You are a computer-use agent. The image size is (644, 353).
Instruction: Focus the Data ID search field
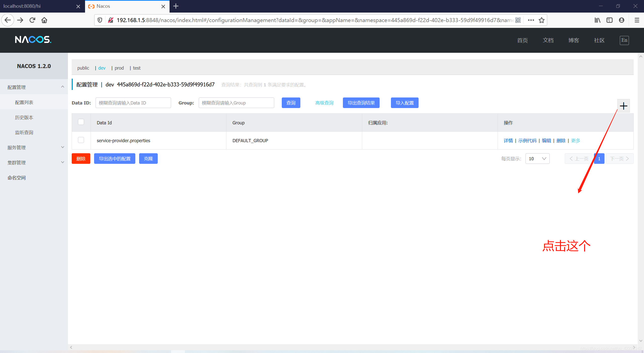133,103
